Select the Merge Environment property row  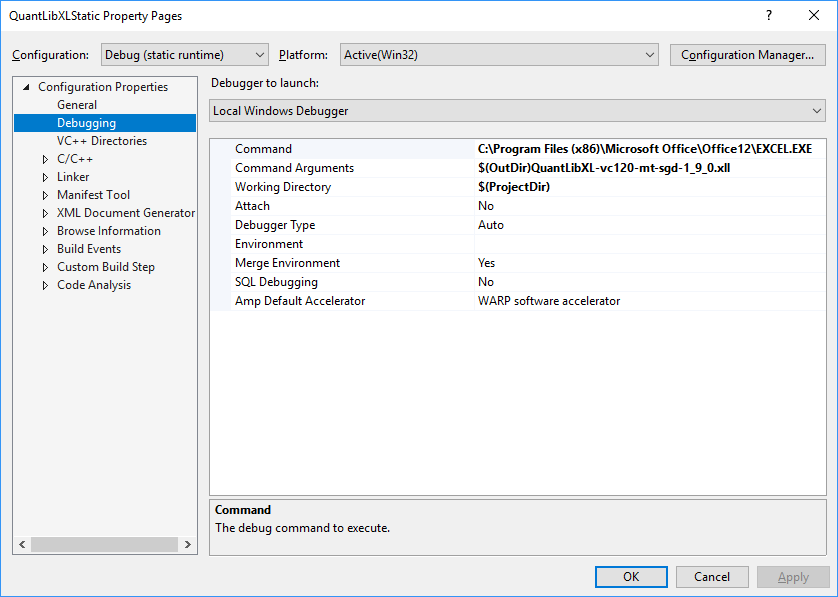(x=287, y=263)
